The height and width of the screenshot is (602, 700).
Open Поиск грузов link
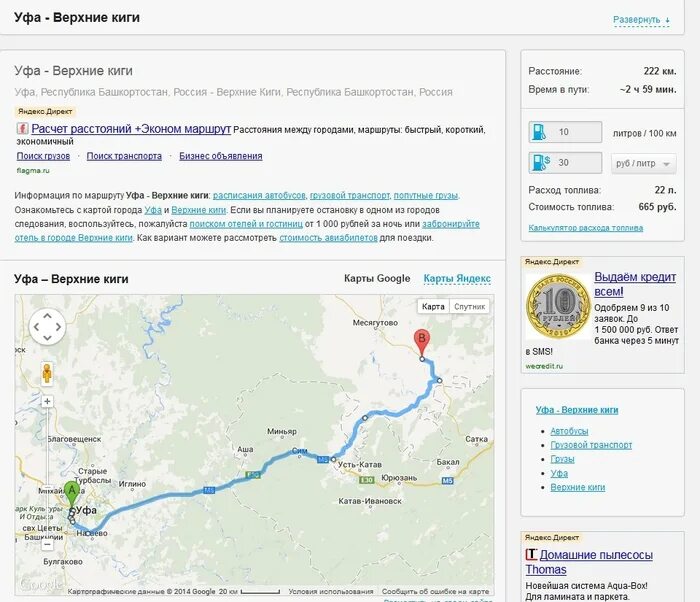[43, 156]
